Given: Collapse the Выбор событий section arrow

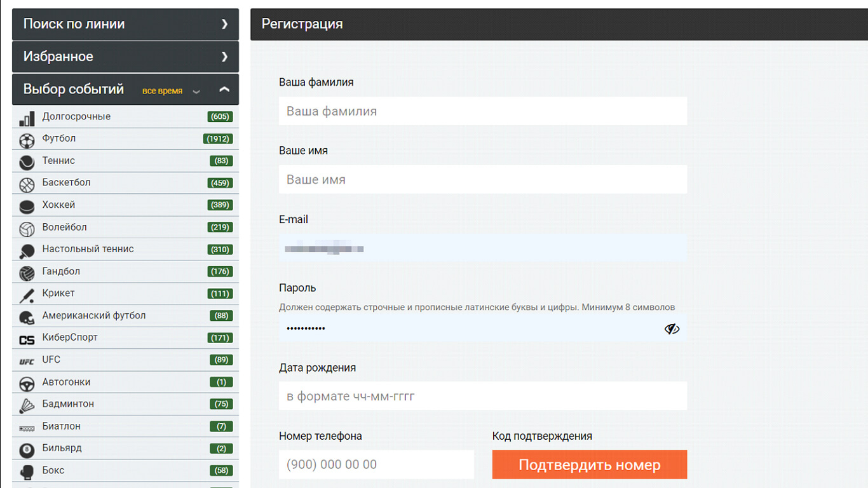Looking at the screenshot, I should coord(224,90).
